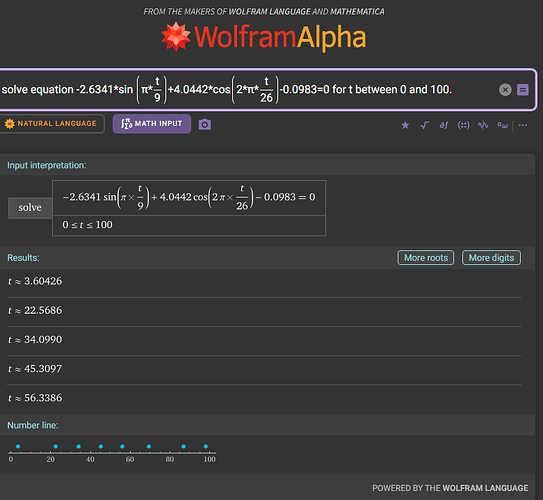Click the purple compute submit icon
Screen dimensions: 543x500
point(523,90)
